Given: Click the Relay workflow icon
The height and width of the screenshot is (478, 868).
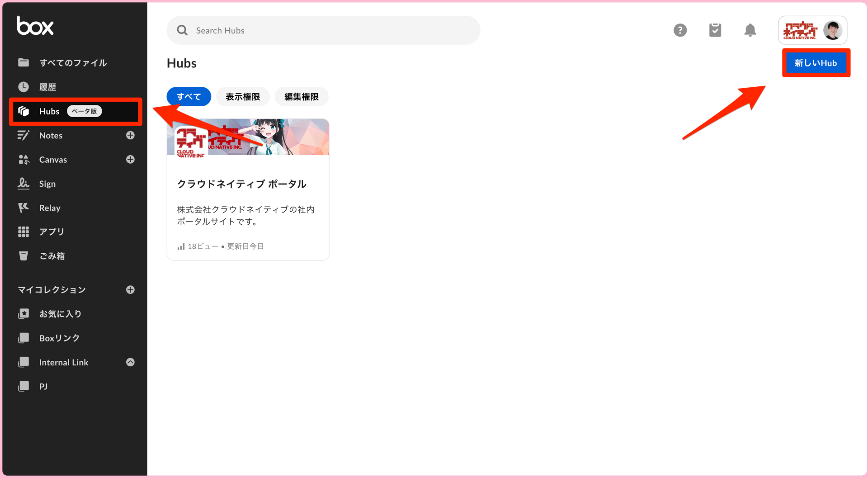Looking at the screenshot, I should 24,208.
